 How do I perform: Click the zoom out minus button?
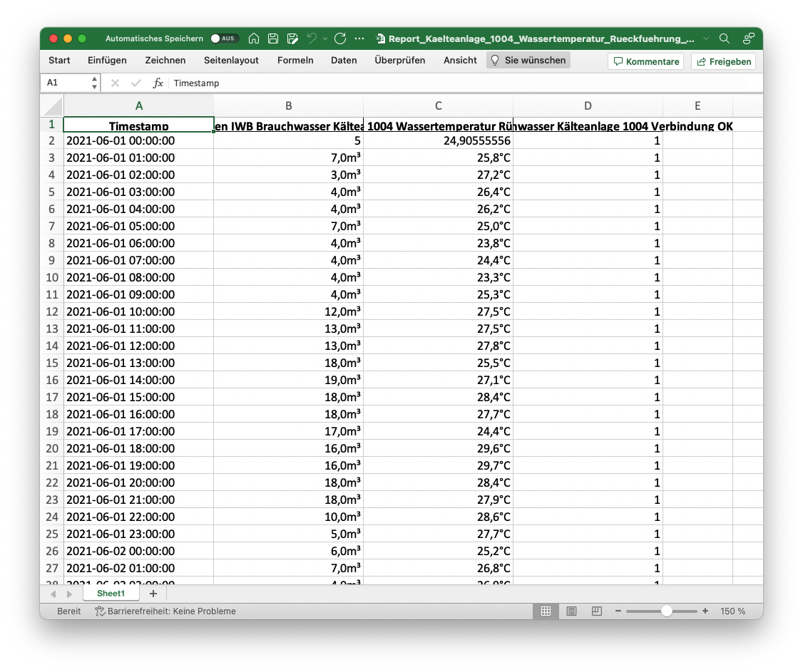click(618, 611)
